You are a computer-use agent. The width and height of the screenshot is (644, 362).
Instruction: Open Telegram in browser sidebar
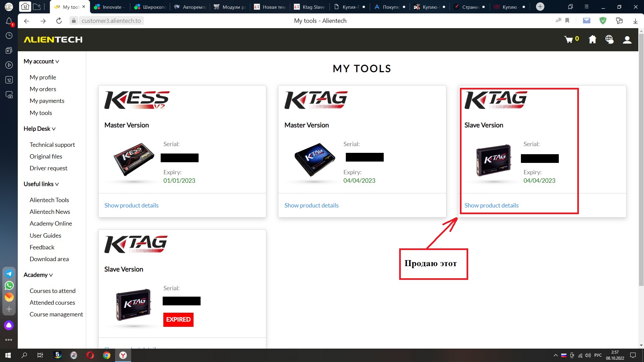click(9, 274)
